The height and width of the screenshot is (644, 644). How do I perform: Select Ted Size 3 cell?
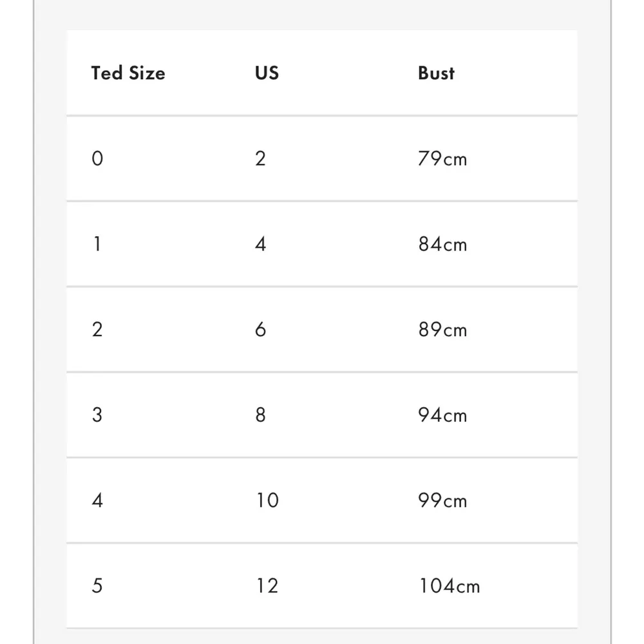[97, 415]
